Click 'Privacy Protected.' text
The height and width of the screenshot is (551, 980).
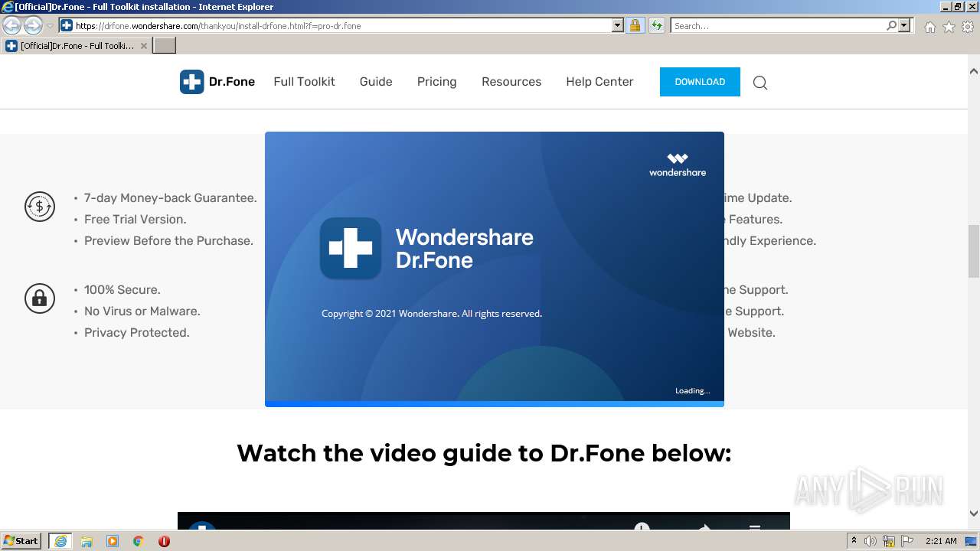[x=136, y=333]
